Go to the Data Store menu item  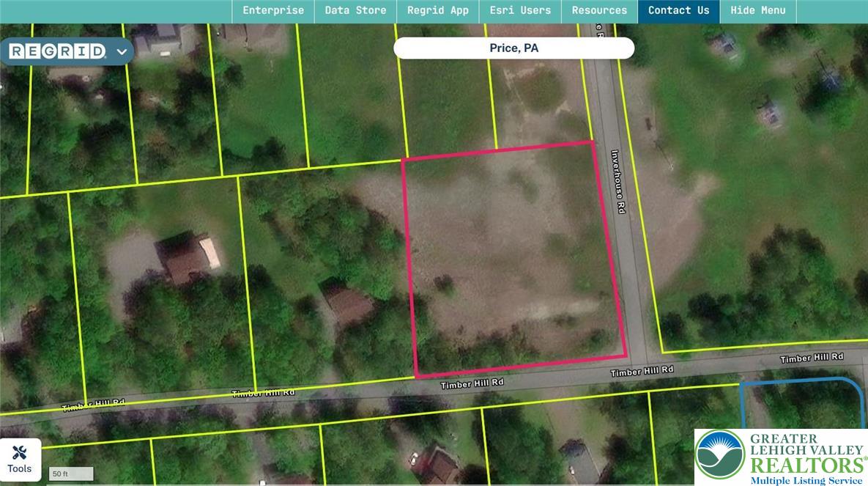tap(355, 10)
